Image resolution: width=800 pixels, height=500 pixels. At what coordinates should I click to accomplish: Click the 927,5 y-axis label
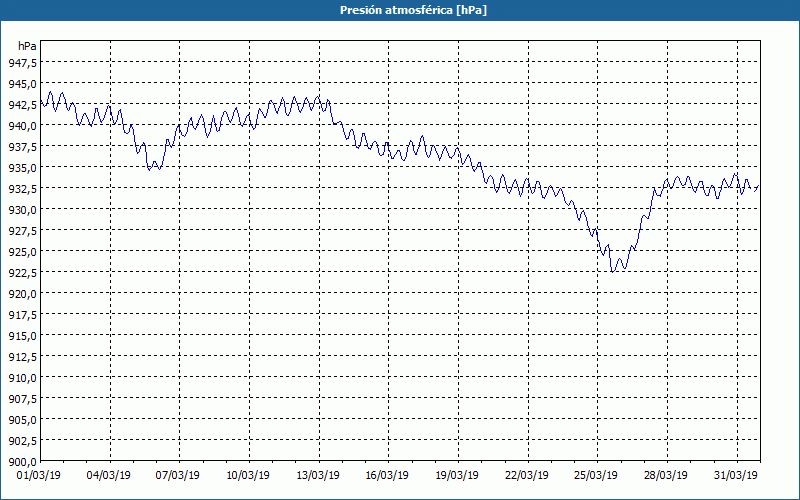click(22, 231)
